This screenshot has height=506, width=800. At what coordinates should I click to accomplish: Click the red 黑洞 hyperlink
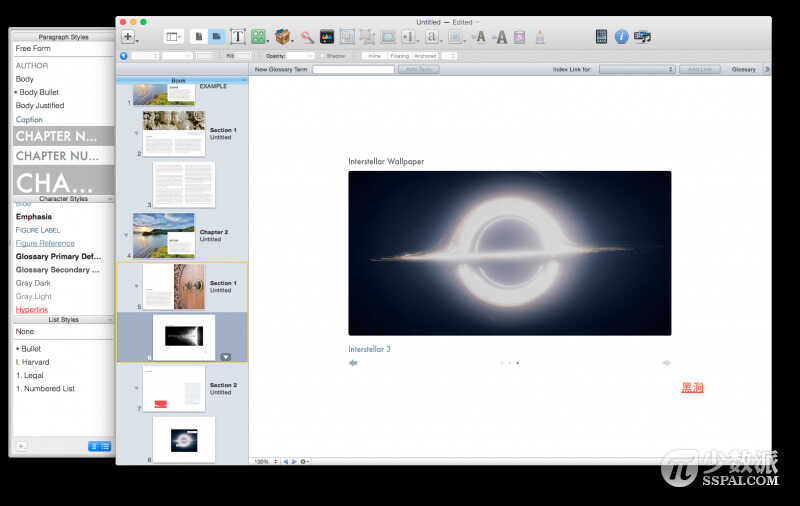pyautogui.click(x=692, y=388)
